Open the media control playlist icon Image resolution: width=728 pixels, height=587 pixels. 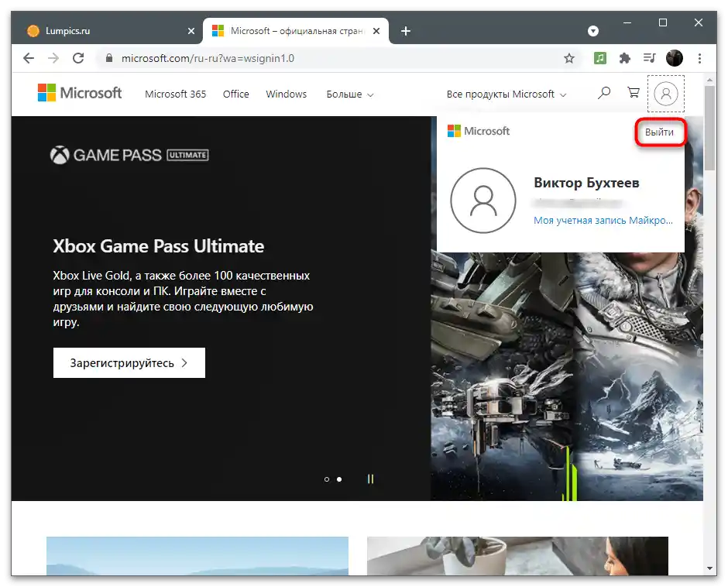coord(650,58)
